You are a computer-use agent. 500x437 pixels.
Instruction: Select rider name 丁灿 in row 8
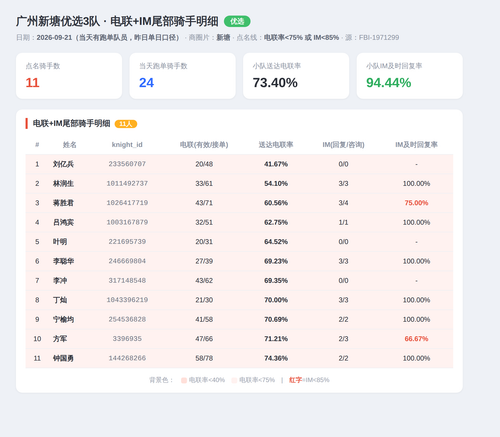[60, 300]
